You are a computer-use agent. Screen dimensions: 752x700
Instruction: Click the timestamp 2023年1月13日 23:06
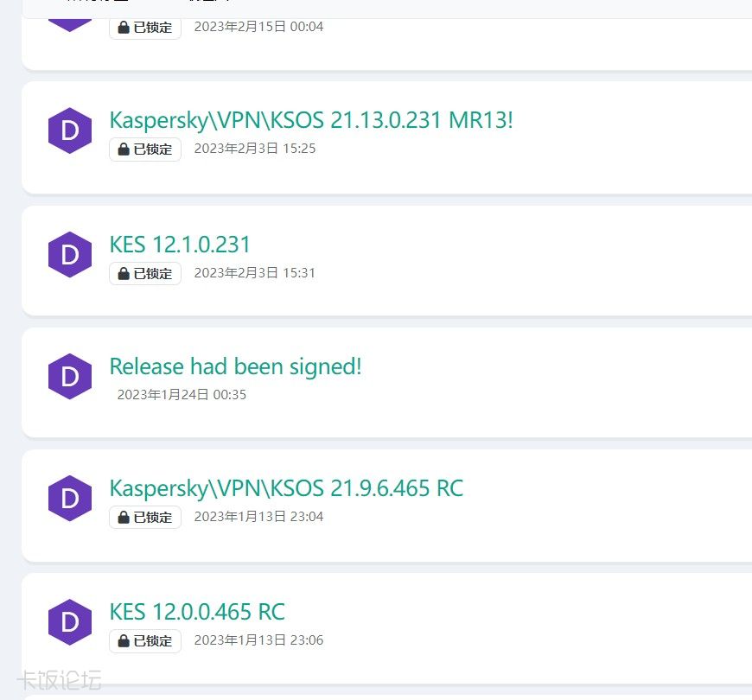tap(258, 640)
